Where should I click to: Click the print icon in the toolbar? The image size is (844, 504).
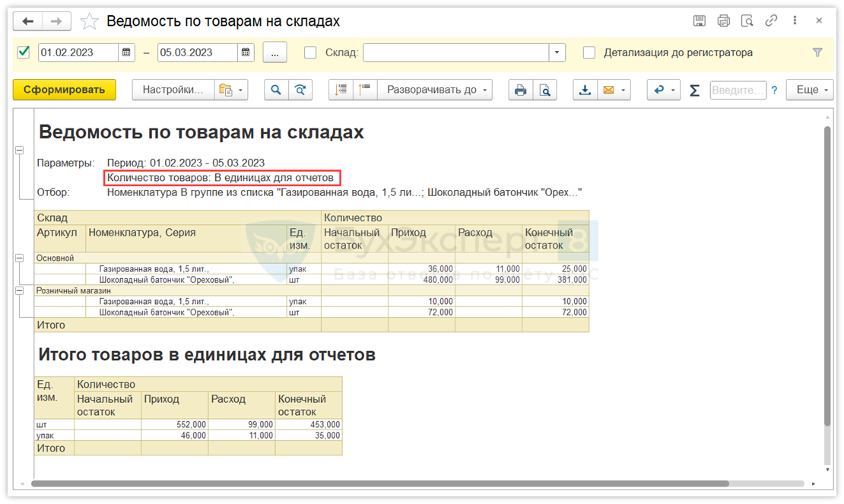click(x=520, y=90)
